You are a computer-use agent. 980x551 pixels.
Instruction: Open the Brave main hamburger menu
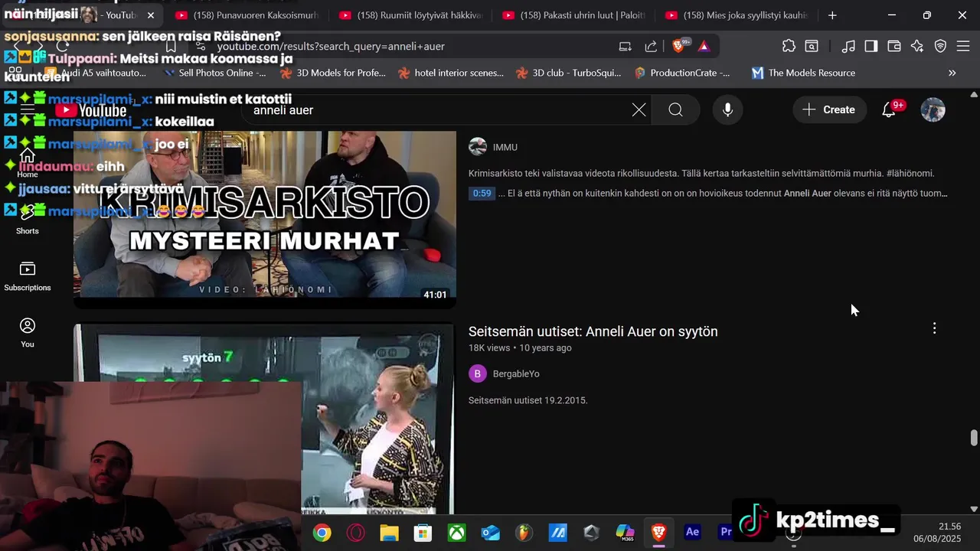coord(963,46)
